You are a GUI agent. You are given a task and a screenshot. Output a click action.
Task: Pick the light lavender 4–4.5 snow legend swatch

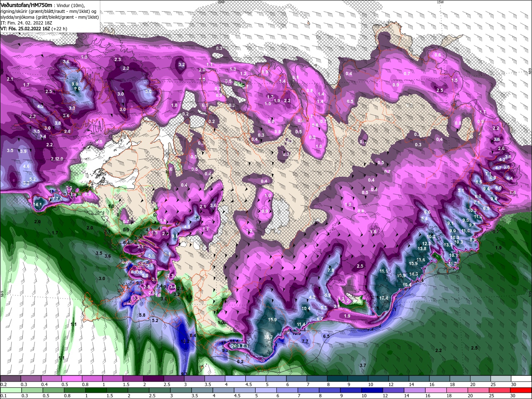click(235, 379)
